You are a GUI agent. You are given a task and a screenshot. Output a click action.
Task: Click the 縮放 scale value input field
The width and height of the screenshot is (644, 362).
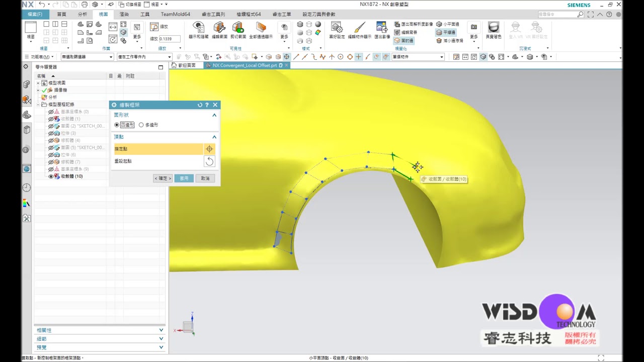(170, 39)
